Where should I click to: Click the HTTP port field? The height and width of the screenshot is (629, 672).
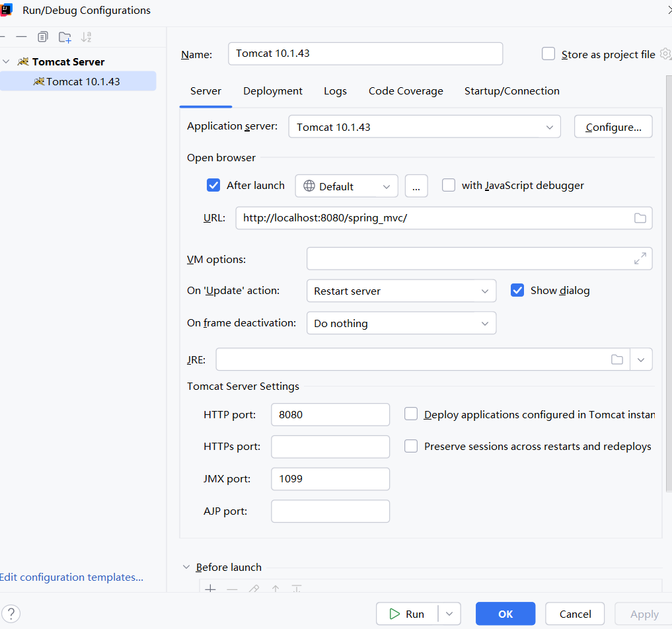(330, 414)
